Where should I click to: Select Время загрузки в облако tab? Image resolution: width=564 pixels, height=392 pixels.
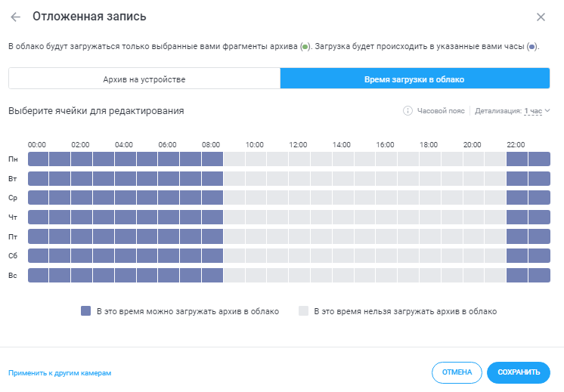coord(414,79)
